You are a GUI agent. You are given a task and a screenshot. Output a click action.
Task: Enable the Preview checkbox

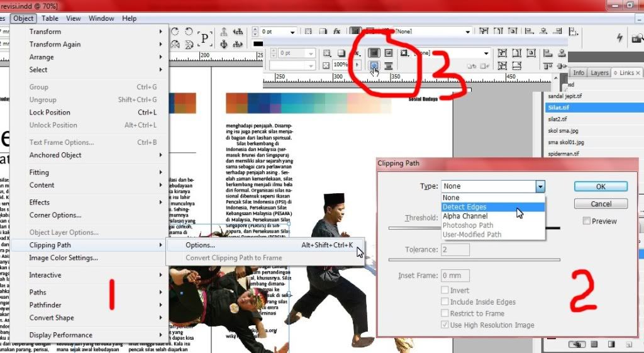tap(587, 221)
